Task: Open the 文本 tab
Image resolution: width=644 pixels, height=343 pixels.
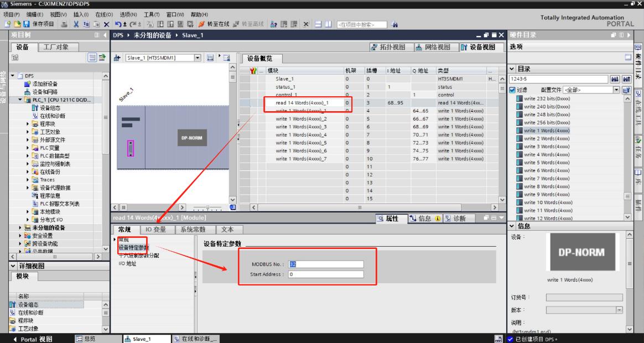Action: point(227,230)
